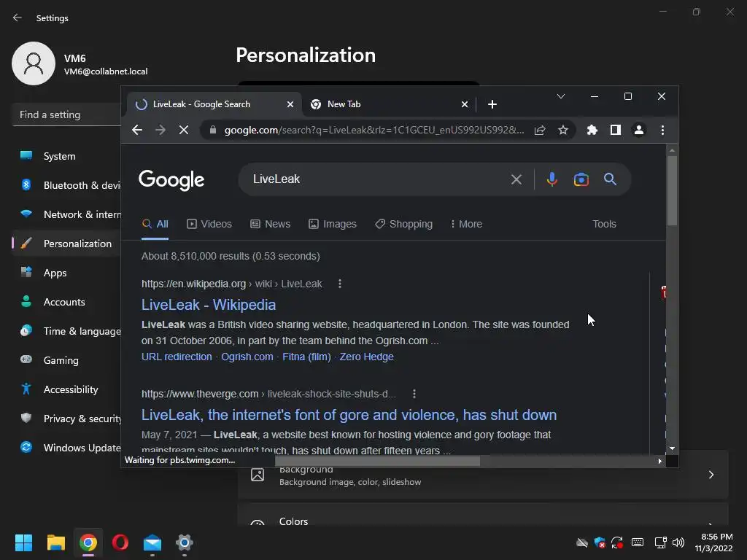Click Chrome horizontal scrollbar thumb
Screen dimensions: 747x560
[x=377, y=461]
